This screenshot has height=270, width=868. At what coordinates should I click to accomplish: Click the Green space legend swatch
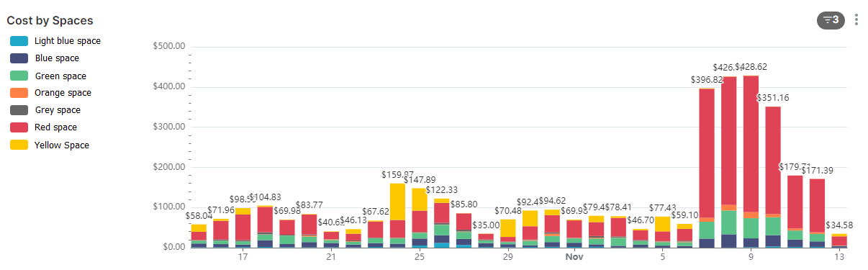[x=19, y=76]
